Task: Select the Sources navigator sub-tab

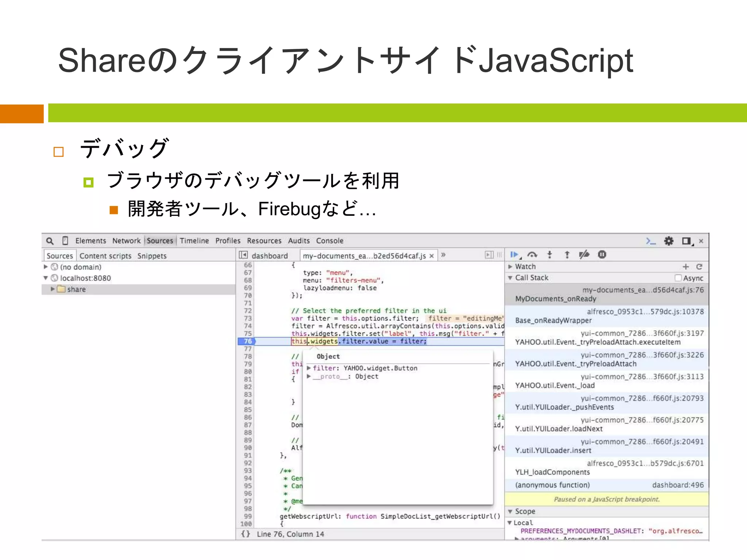Action: point(60,256)
